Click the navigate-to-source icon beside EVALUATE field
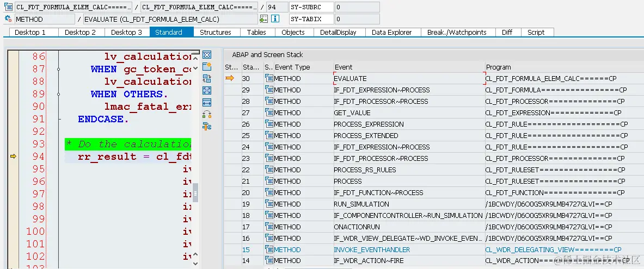The image size is (644, 269). pyautogui.click(x=263, y=19)
